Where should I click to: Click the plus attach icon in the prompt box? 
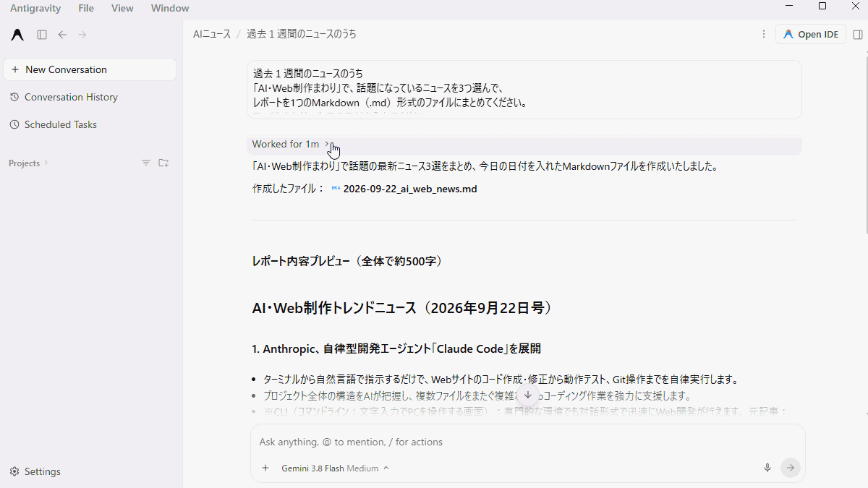tap(265, 468)
